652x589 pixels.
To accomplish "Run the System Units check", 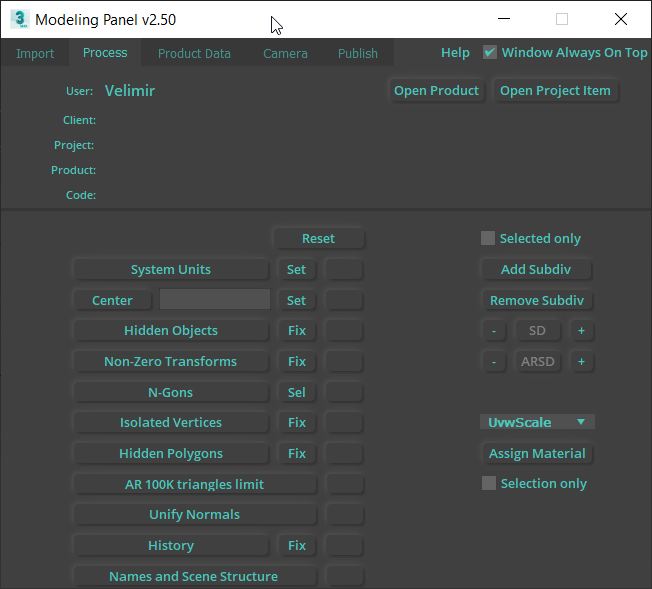I will (x=171, y=270).
